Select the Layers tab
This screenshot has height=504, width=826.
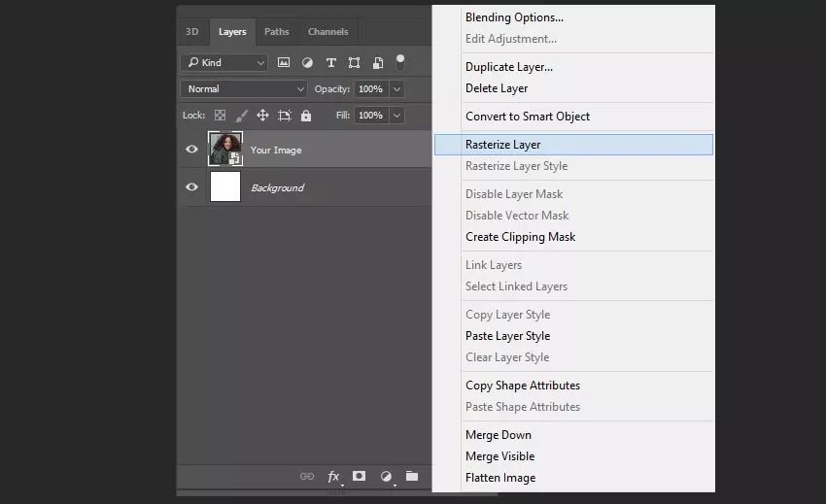pyautogui.click(x=232, y=32)
